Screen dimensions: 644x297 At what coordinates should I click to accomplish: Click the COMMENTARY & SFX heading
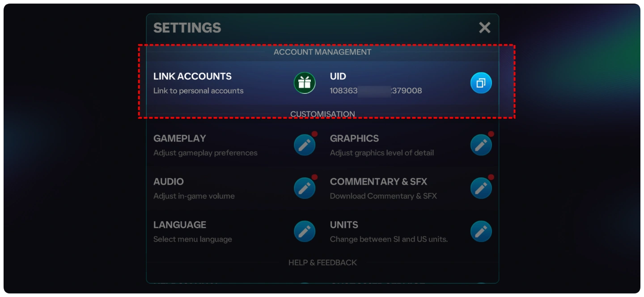click(x=378, y=182)
